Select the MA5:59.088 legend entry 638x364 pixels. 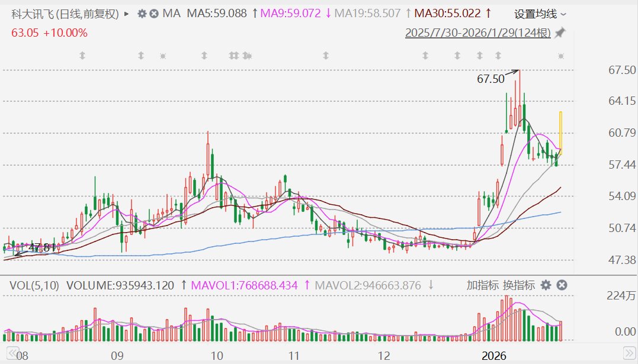click(x=222, y=14)
